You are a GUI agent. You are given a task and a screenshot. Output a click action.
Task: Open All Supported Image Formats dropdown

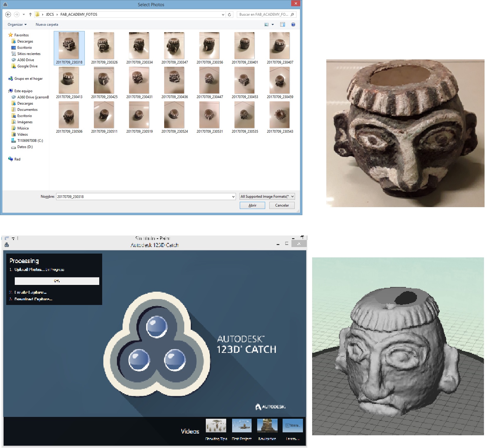(x=267, y=197)
